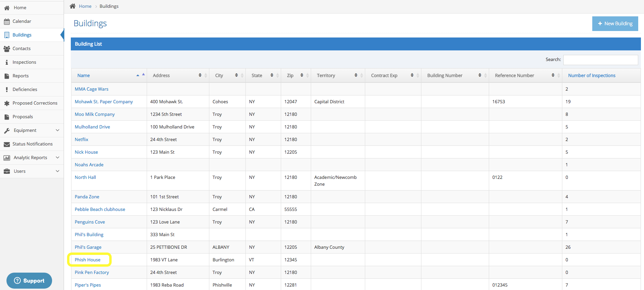Screen dimensions: 644x290
Task: Sort table by Address column
Action: pos(178,75)
